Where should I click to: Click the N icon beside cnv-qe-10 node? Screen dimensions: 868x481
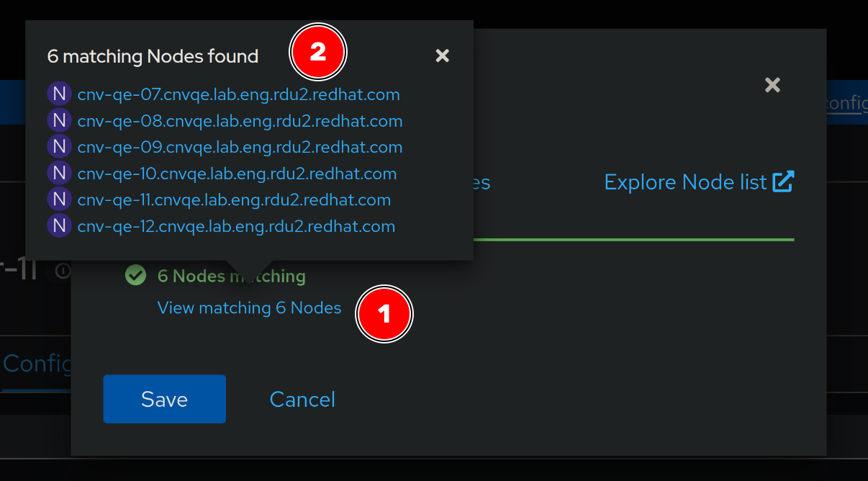(x=59, y=174)
